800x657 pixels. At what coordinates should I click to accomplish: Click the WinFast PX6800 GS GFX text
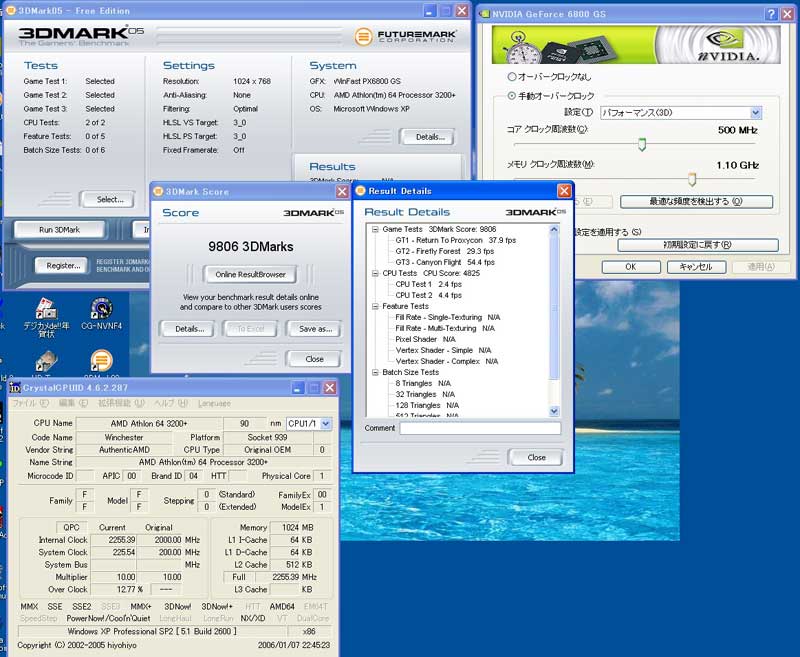pos(367,82)
